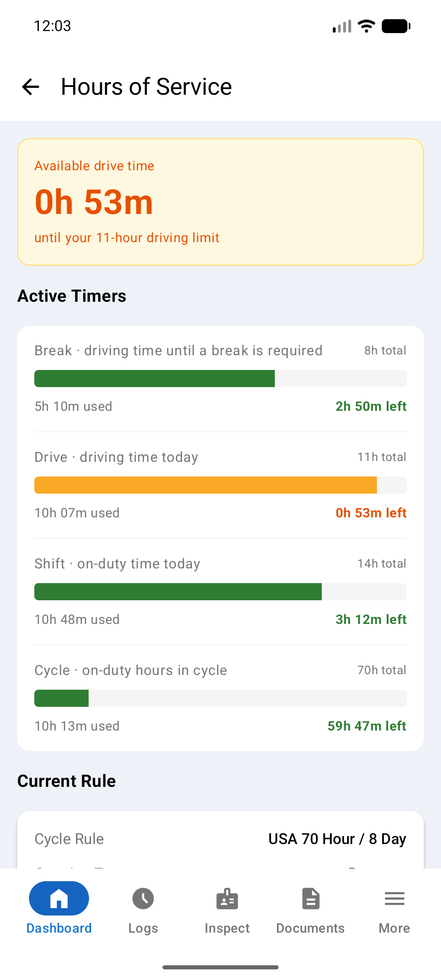
Task: Tap the Shift on-duty progress bar
Action: click(x=220, y=592)
